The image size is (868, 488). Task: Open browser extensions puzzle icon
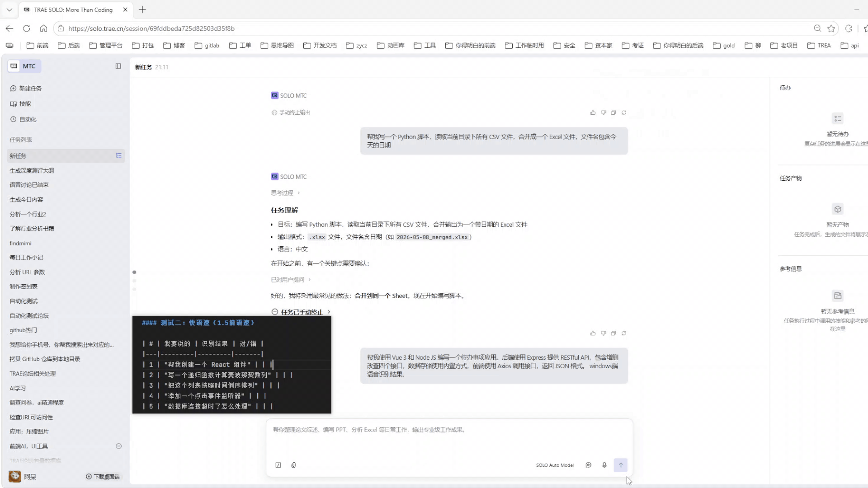[x=849, y=28]
